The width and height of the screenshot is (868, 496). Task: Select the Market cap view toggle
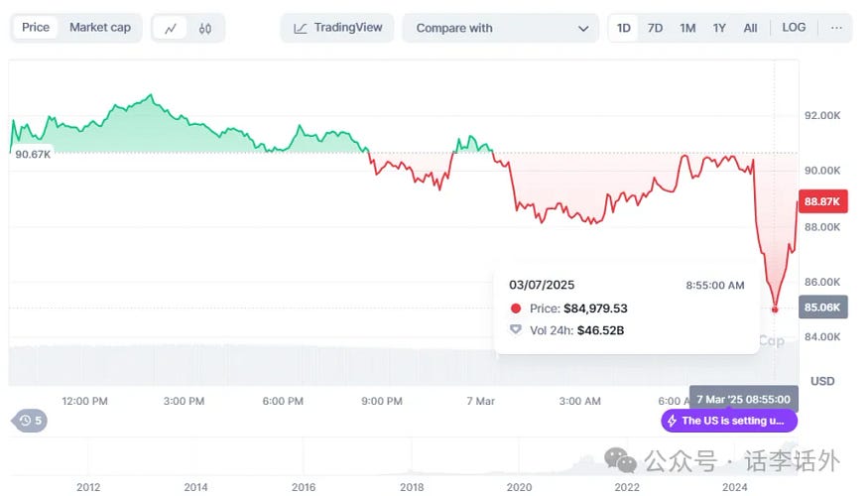[x=100, y=28]
